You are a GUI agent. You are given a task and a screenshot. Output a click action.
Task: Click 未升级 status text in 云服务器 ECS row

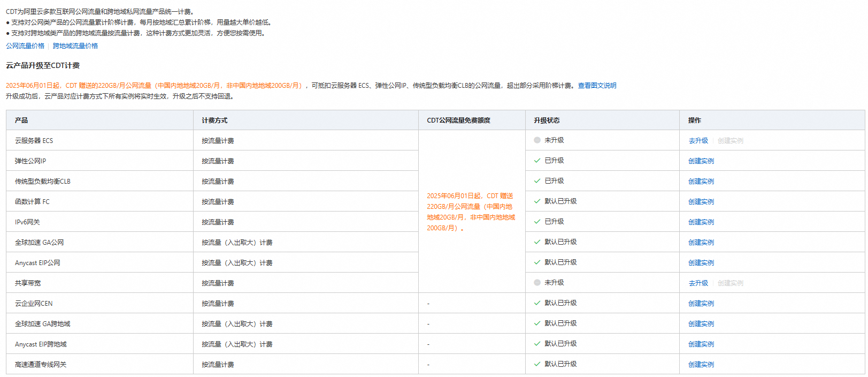(x=554, y=140)
